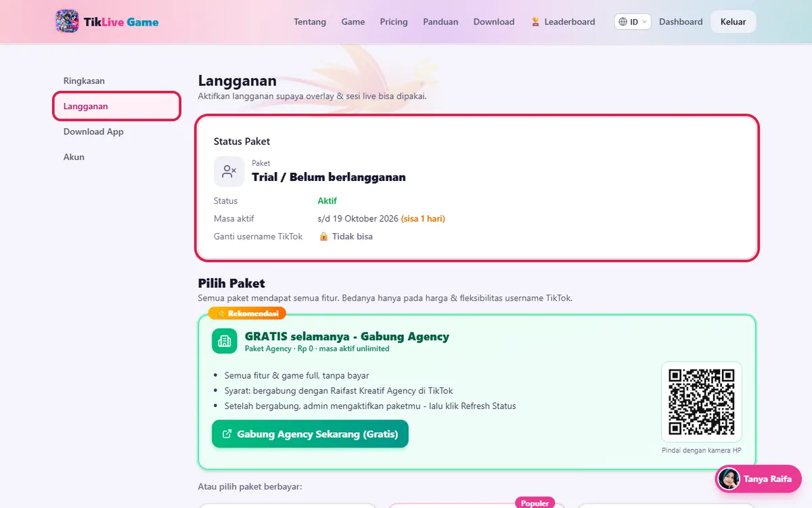Click 'Ganti username TikTok' label
Image resolution: width=812 pixels, height=508 pixels.
pyautogui.click(x=258, y=236)
